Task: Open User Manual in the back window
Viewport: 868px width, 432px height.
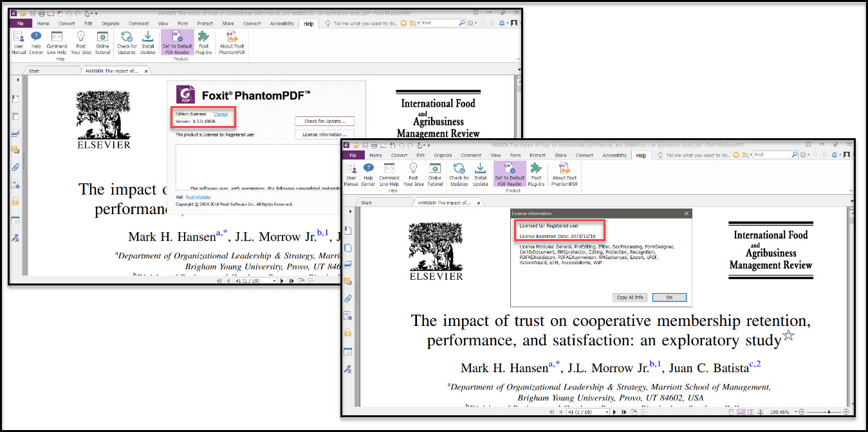Action: (19, 42)
